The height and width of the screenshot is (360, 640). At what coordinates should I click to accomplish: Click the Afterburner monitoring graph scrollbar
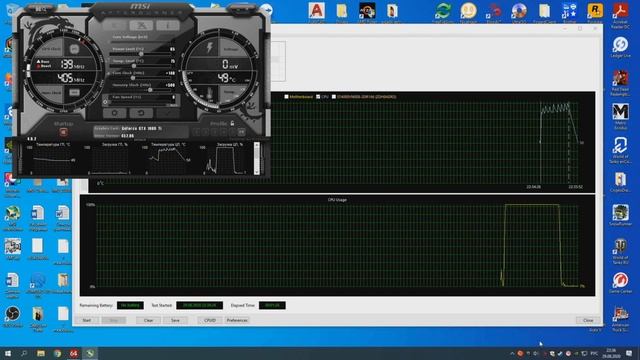point(257,158)
